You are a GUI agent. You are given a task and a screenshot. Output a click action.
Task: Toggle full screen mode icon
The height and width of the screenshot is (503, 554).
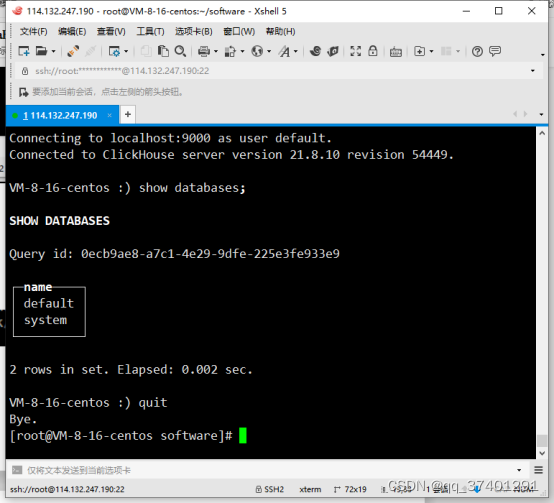[x=355, y=51]
